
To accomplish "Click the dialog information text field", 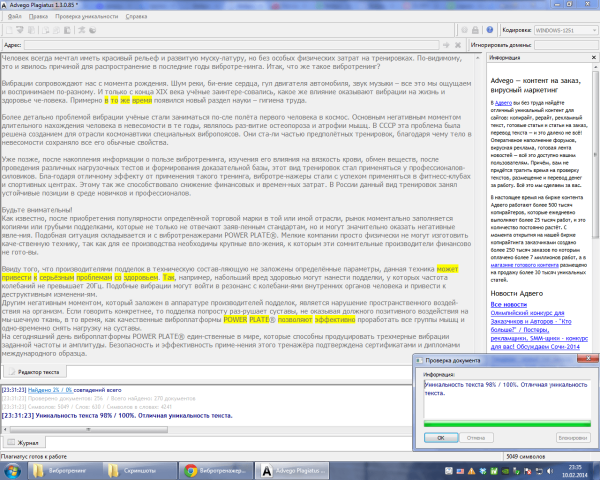I will tap(507, 399).
